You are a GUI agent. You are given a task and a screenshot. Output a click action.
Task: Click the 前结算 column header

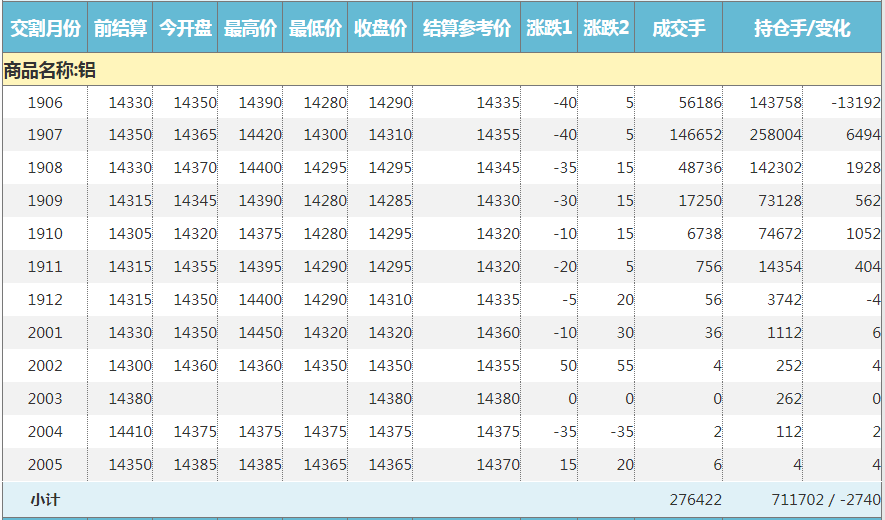pyautogui.click(x=120, y=29)
